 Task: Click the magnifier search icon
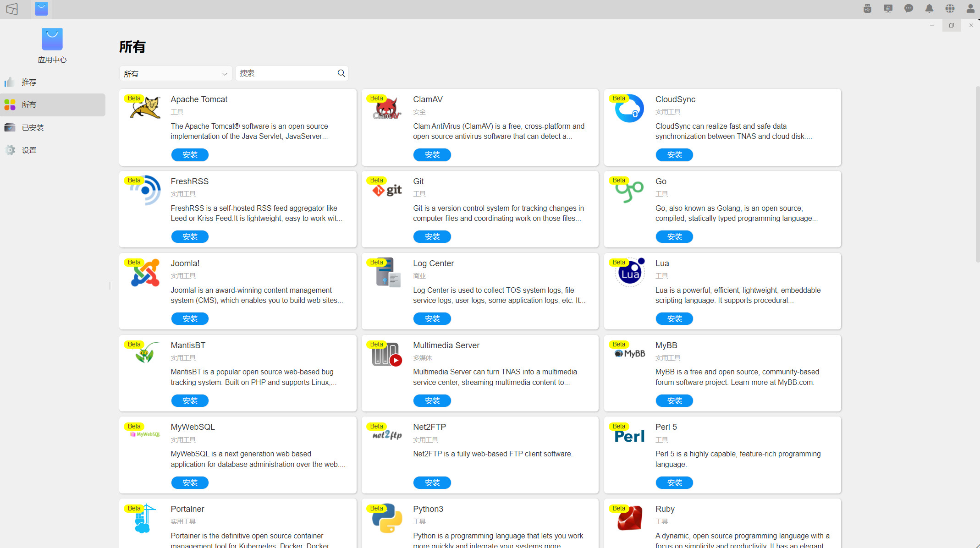coord(341,73)
